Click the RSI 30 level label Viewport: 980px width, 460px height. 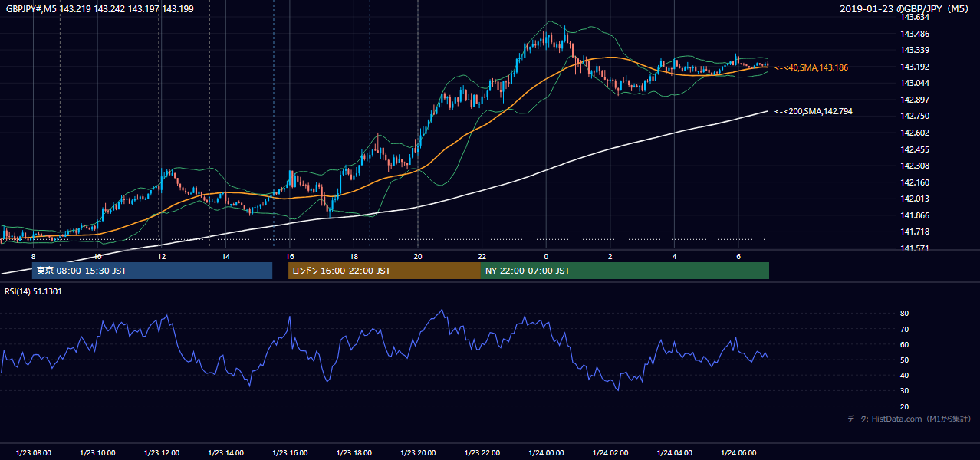pyautogui.click(x=904, y=391)
